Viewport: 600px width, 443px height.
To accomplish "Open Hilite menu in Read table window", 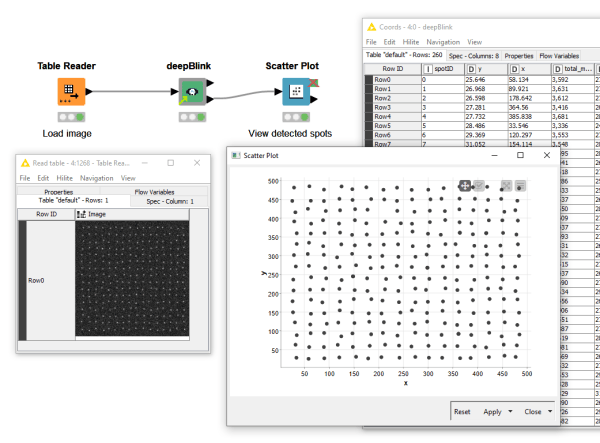I will [x=64, y=178].
